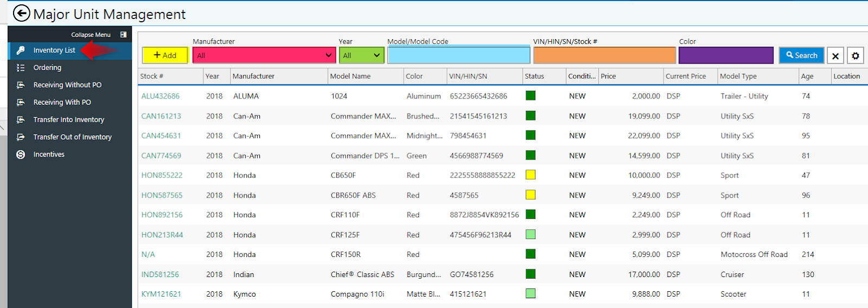Viewport: 868px width, 308px height.
Task: Click the VIN/HIN/SN/Stock # input field
Action: 604,55
